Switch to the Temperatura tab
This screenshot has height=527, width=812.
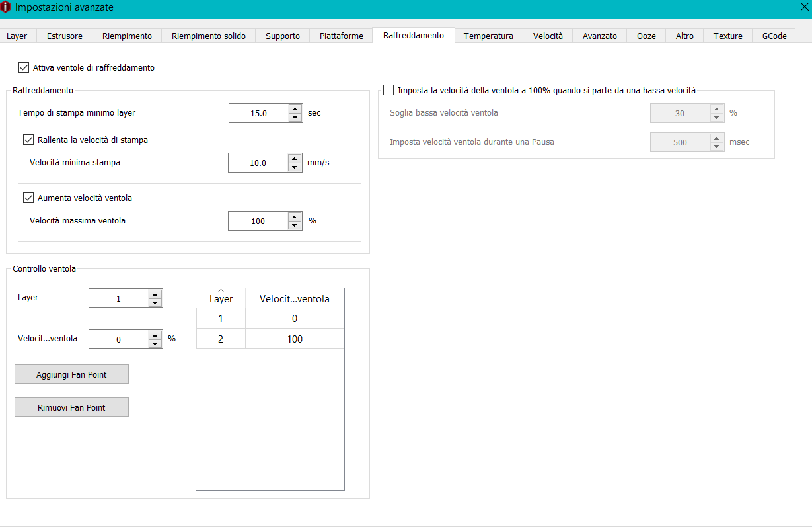click(488, 36)
